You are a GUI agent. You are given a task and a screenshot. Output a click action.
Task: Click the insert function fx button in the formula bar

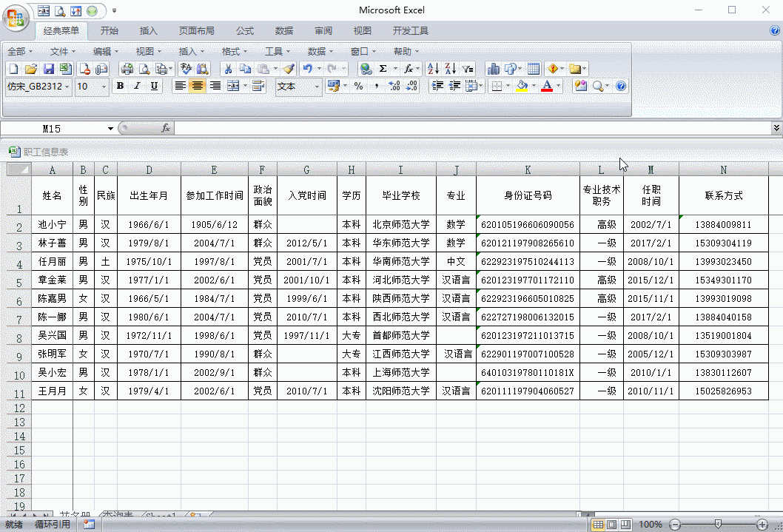[165, 129]
